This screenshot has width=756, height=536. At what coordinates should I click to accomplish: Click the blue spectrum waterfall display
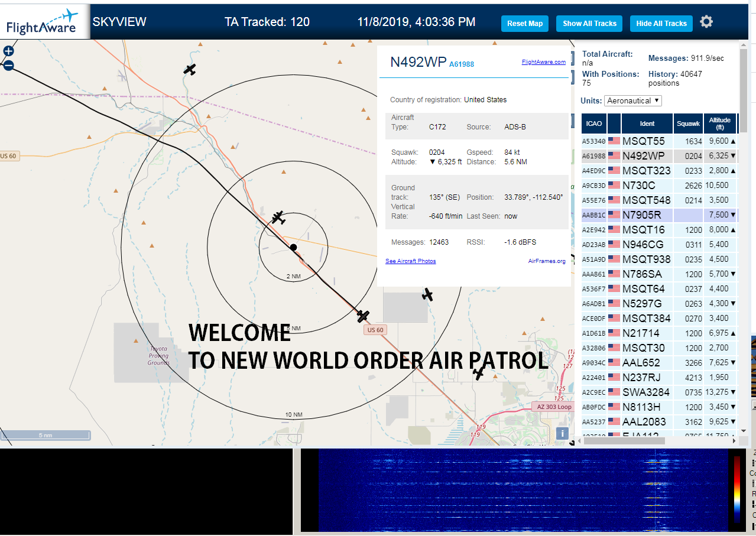tap(523, 490)
